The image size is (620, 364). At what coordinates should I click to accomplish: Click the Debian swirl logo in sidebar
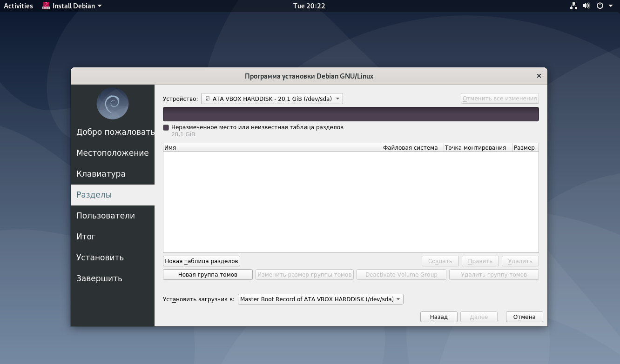point(113,104)
